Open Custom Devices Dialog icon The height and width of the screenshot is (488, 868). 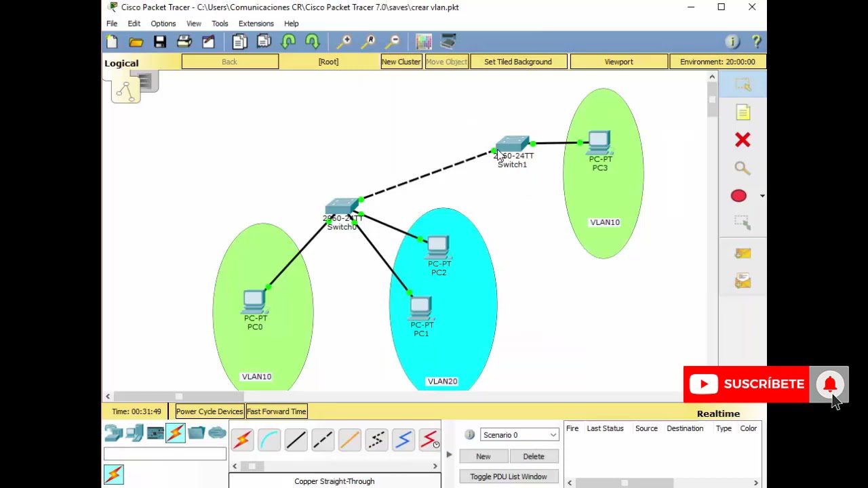(448, 42)
